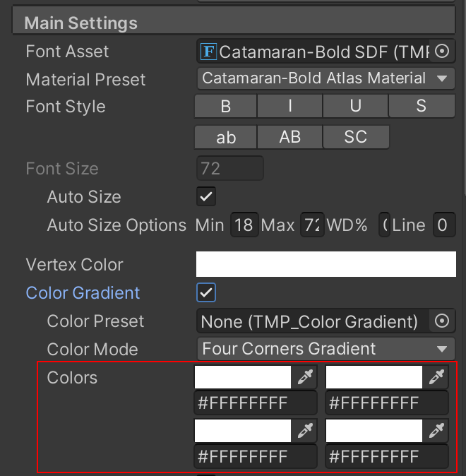Click the Auto Size Min value field
Viewport: 466px width, 476px height.
244,225
